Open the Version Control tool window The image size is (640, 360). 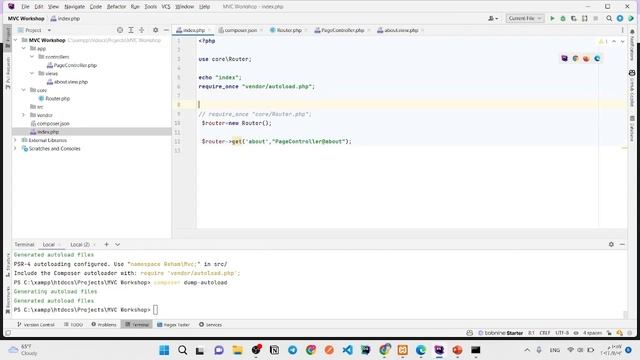pos(36,324)
